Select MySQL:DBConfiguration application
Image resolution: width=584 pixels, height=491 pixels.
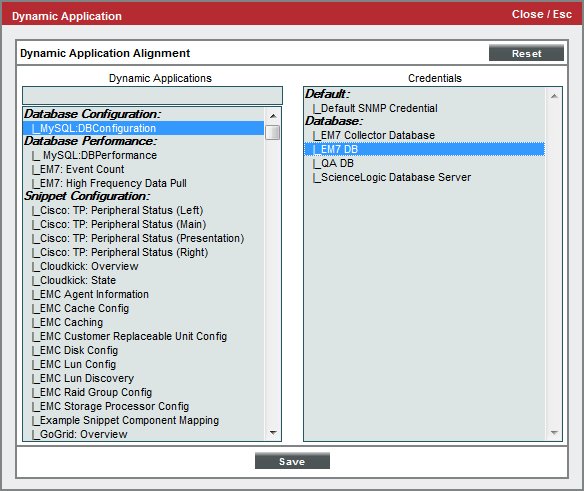coord(144,128)
